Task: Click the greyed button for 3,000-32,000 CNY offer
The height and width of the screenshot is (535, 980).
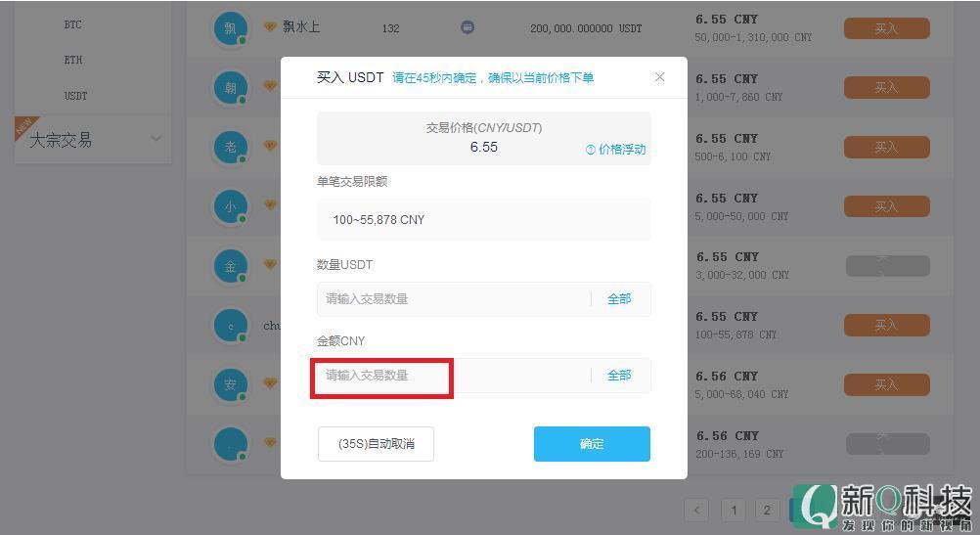Action: (887, 266)
